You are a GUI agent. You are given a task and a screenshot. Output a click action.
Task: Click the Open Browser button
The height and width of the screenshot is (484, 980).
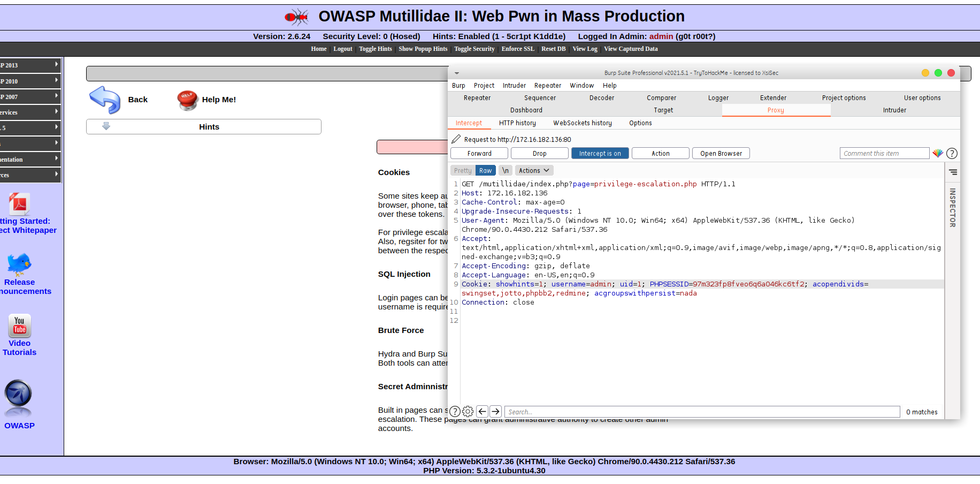point(721,153)
